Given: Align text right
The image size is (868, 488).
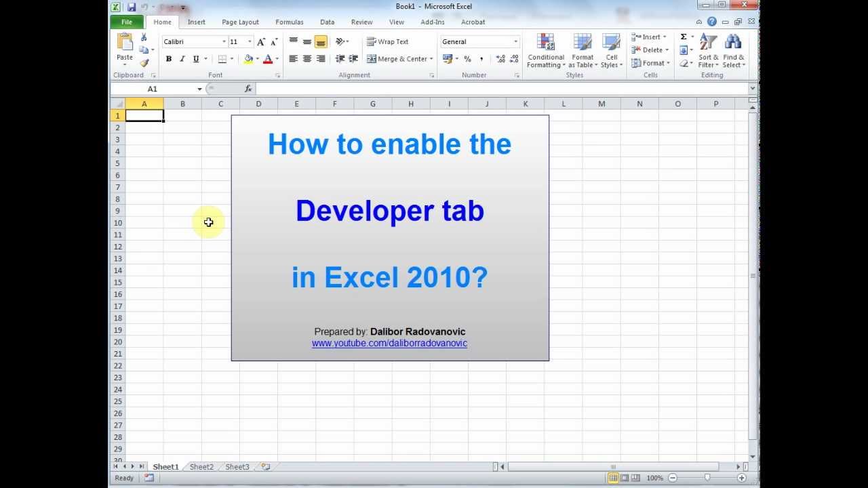Looking at the screenshot, I should point(321,59).
